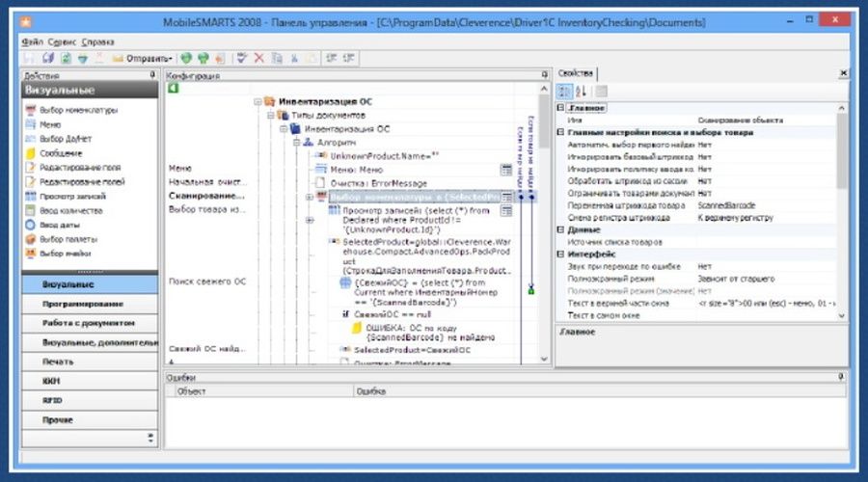
Task: Click the green globe toolbar icon left
Action: [186, 58]
